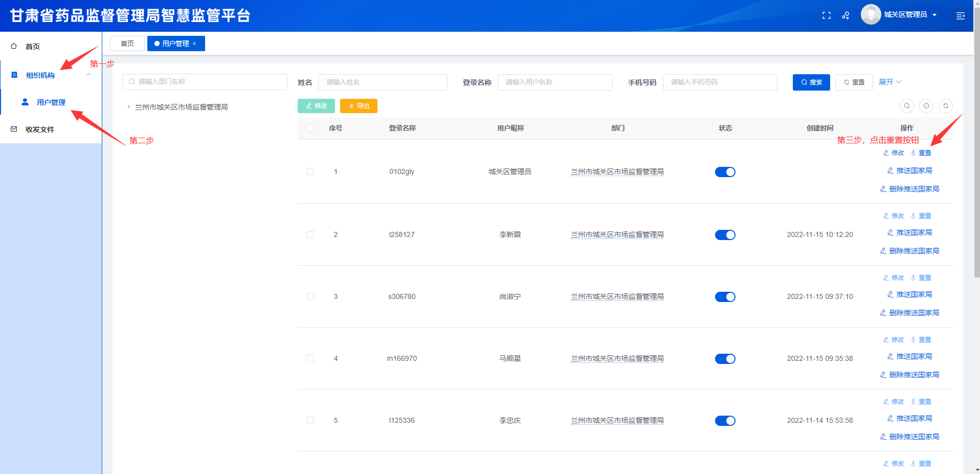
Task: Click 重置 for user m166970
Action: (x=921, y=340)
